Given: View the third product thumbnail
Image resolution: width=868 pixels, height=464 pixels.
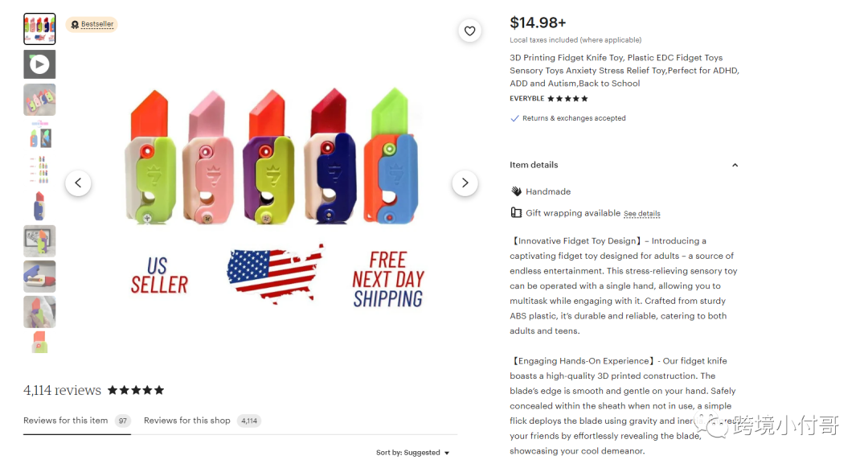Looking at the screenshot, I should tap(39, 100).
